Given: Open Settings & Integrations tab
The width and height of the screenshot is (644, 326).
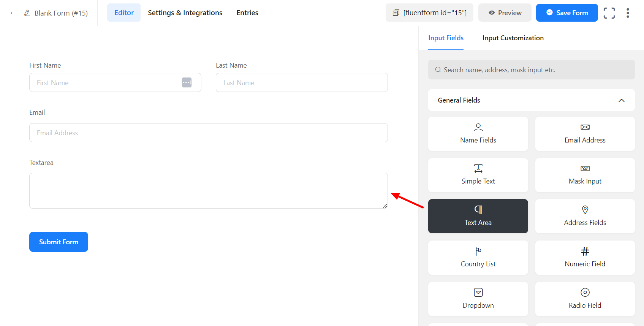Looking at the screenshot, I should (185, 13).
